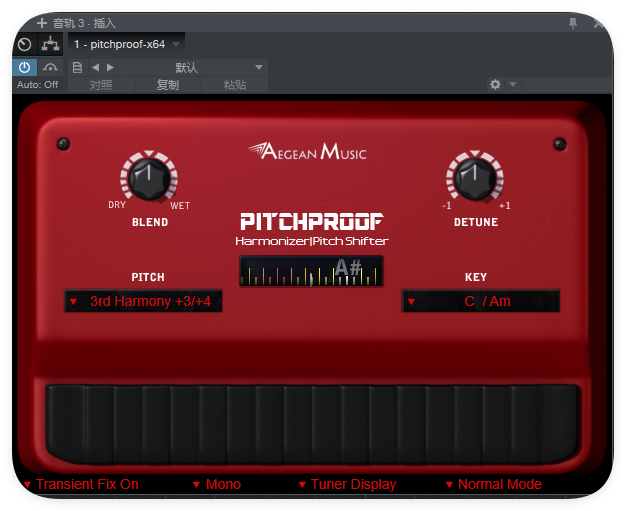Click the 对照 compare button
The image size is (626, 511).
pyautogui.click(x=101, y=85)
